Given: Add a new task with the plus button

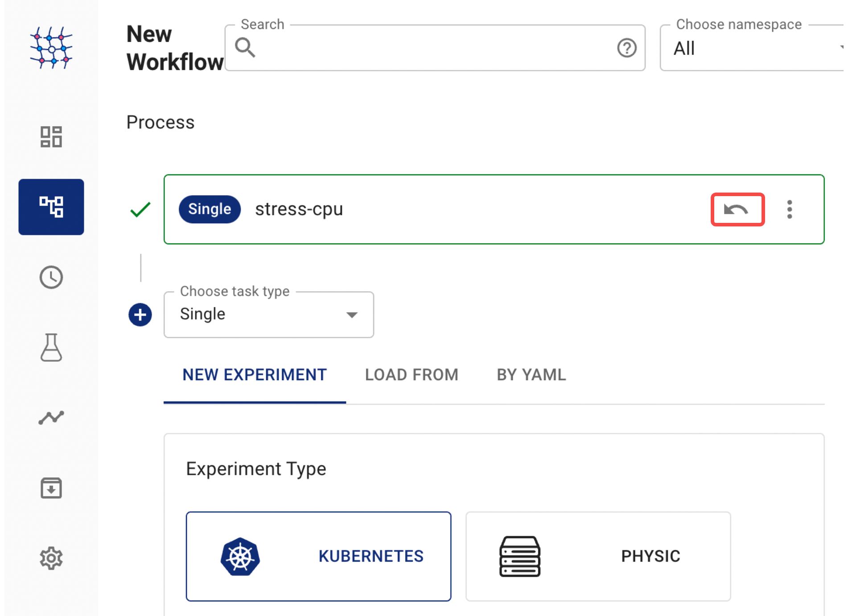Looking at the screenshot, I should tap(140, 314).
